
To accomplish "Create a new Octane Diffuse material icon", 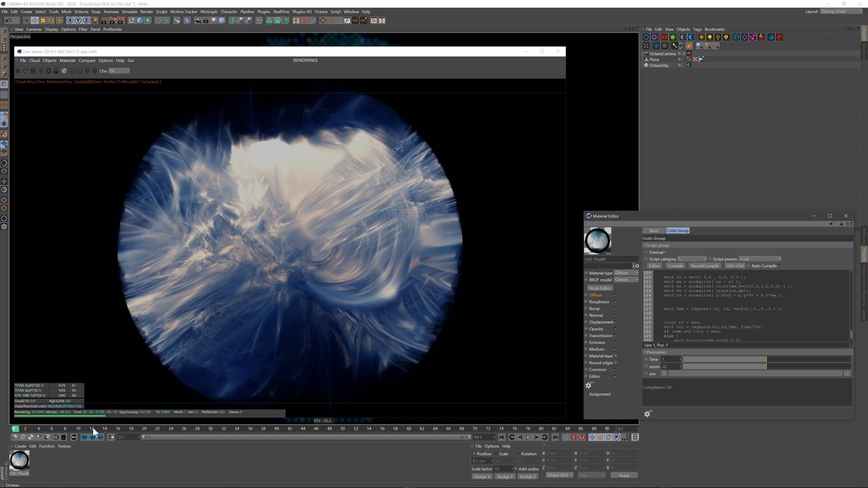I will pyautogui.click(x=673, y=37).
